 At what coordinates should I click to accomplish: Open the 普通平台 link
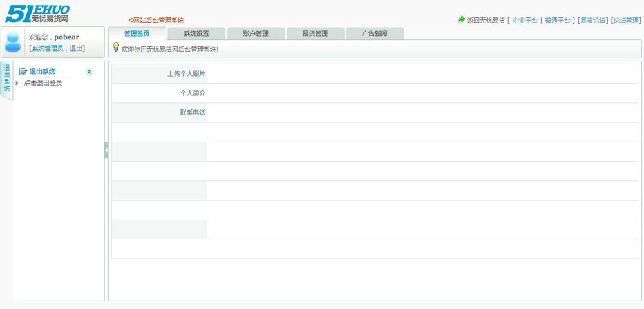557,21
